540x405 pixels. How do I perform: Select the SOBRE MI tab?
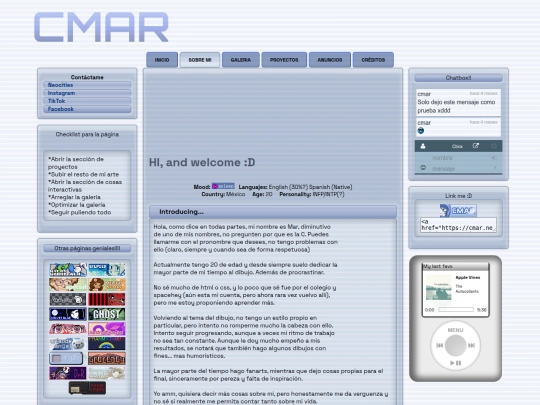200,60
